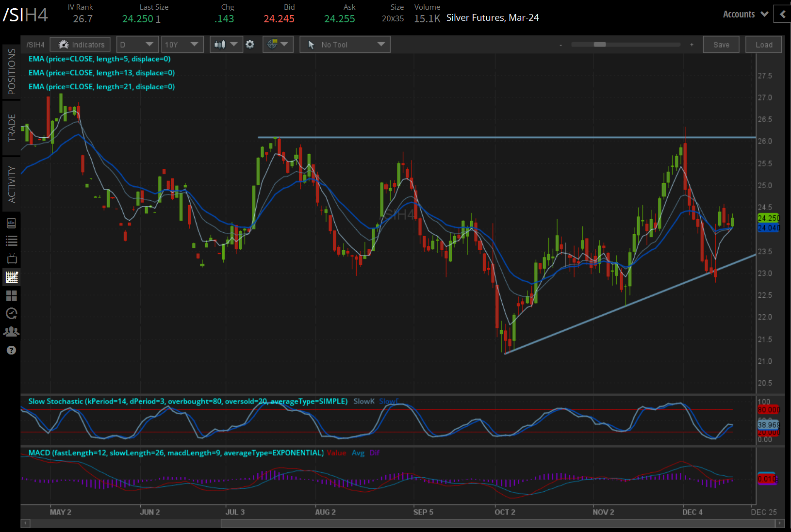
Task: Click the Save button
Action: pyautogui.click(x=721, y=45)
